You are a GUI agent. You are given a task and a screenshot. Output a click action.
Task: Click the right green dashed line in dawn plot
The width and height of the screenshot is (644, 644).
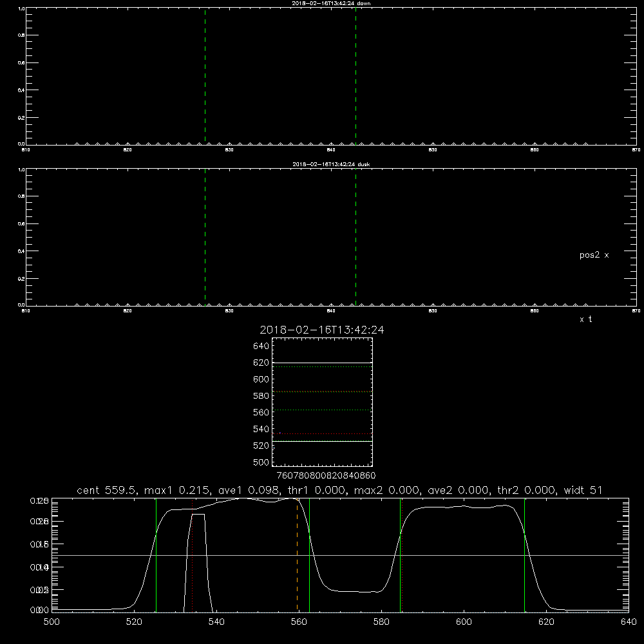click(355, 76)
